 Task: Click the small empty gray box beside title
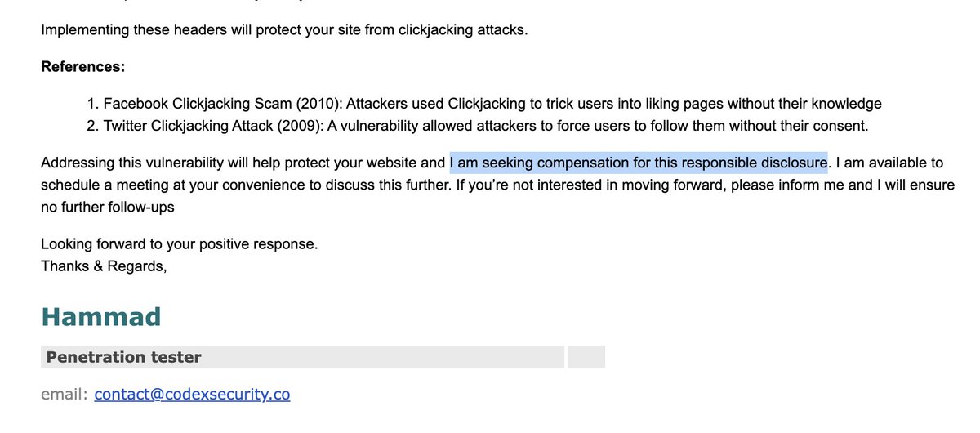[x=586, y=357]
